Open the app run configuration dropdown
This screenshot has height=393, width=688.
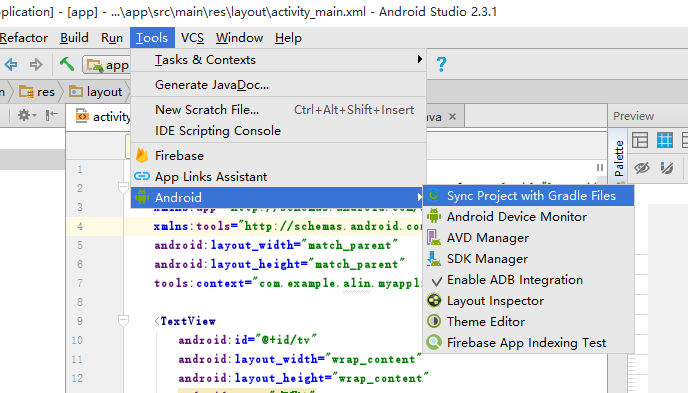click(x=108, y=65)
